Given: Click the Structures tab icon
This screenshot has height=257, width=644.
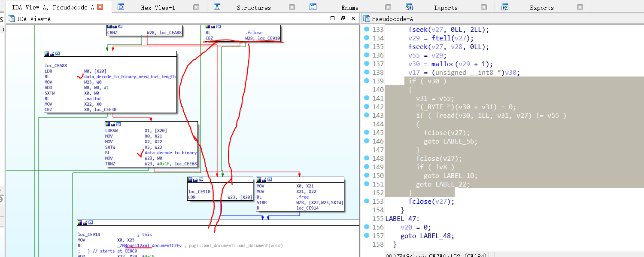Looking at the screenshot, I should [x=217, y=7].
